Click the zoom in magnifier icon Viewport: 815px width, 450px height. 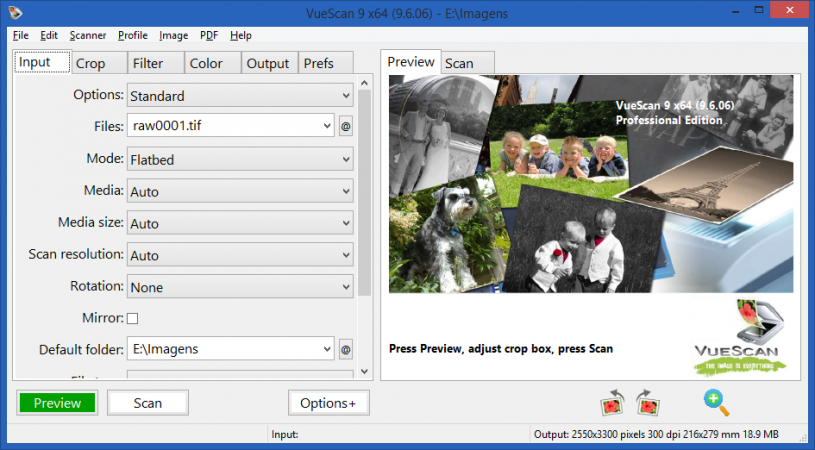point(716,402)
